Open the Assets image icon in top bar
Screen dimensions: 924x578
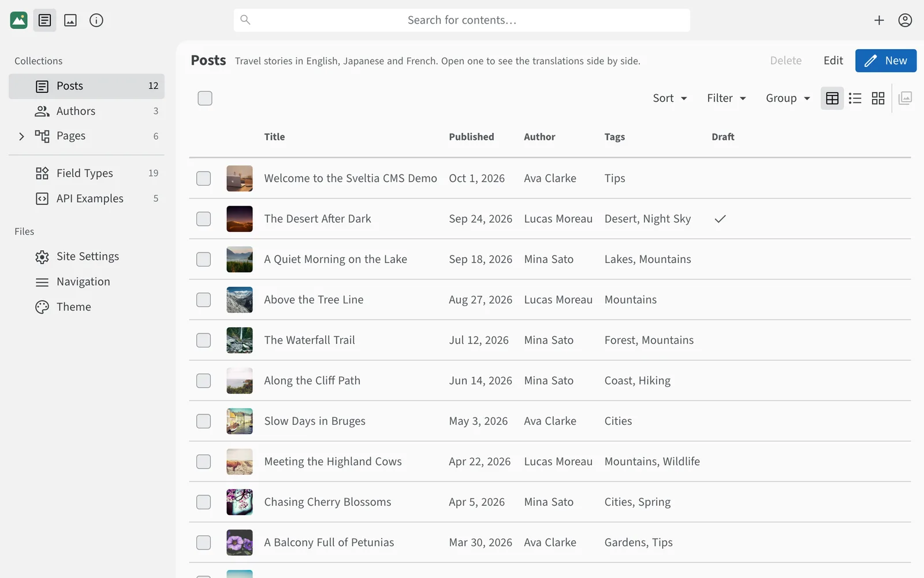point(70,20)
